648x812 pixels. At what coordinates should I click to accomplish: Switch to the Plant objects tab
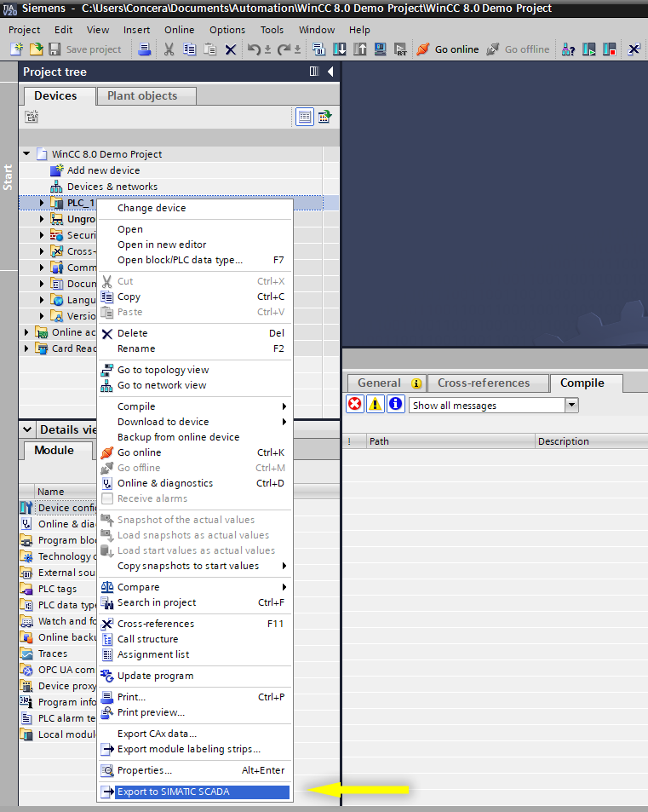point(143,95)
